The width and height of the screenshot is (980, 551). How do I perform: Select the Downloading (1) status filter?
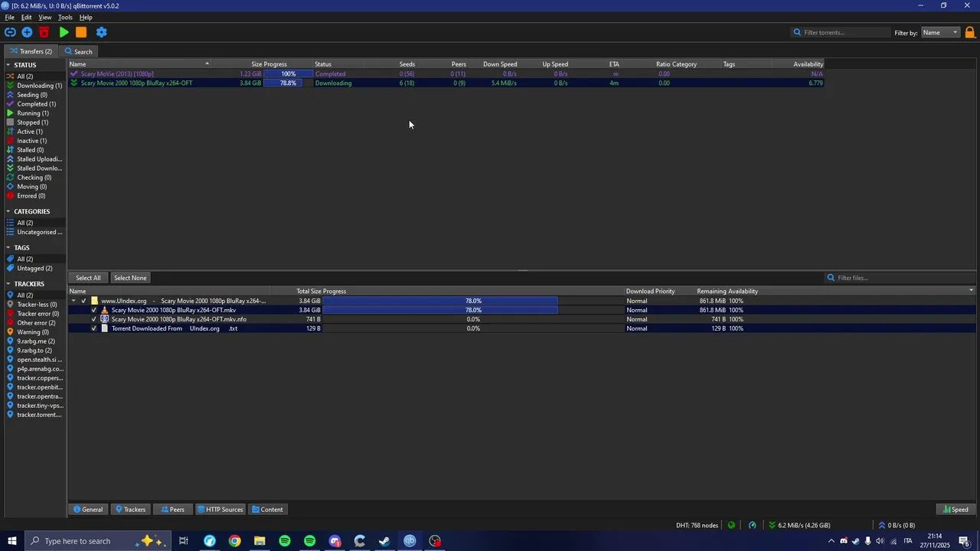(34, 86)
